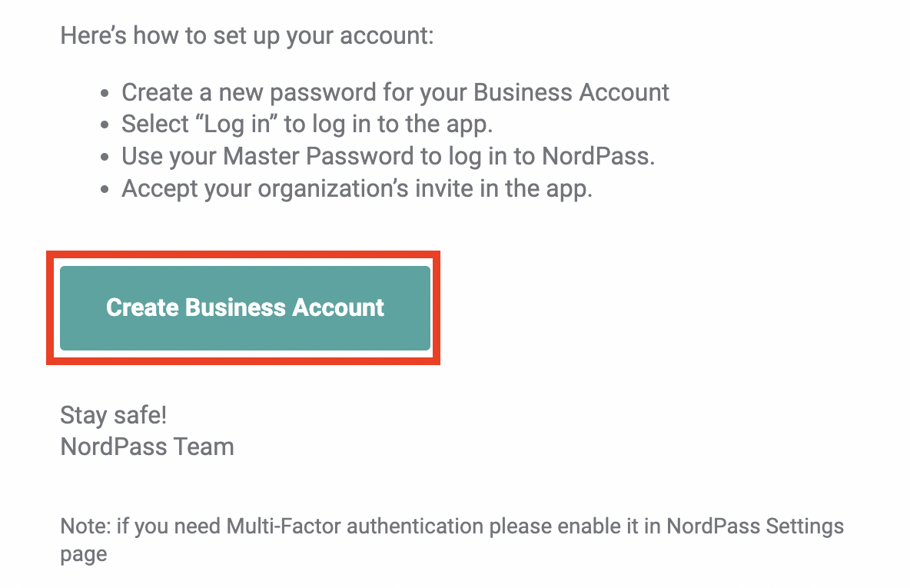The image size is (910, 588).
Task: Click the NordPass Team signature
Action: coord(148,447)
